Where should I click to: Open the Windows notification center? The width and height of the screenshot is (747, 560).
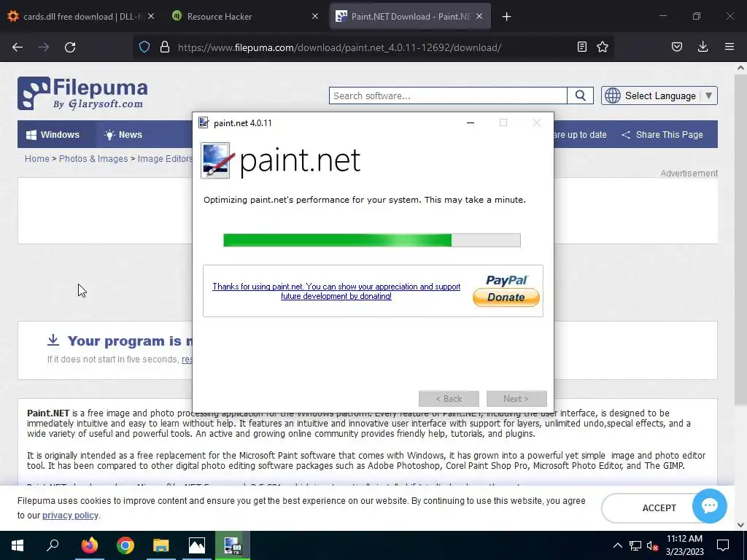tap(723, 545)
